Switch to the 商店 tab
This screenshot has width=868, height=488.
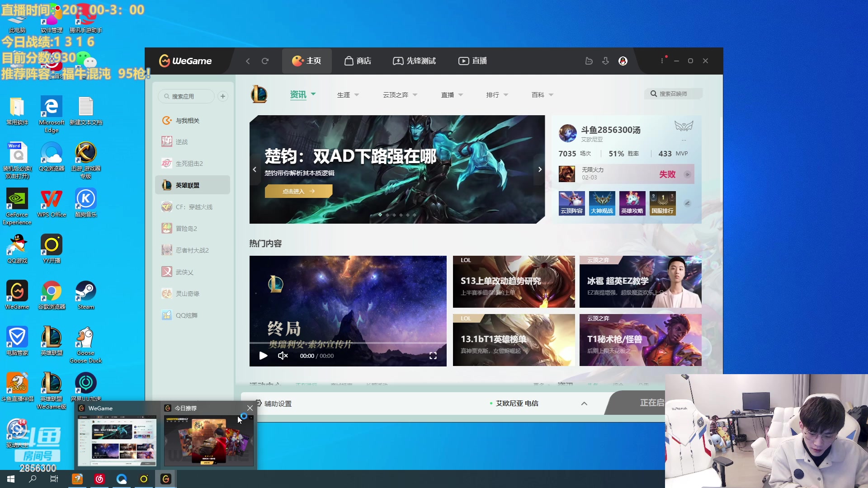tap(358, 61)
